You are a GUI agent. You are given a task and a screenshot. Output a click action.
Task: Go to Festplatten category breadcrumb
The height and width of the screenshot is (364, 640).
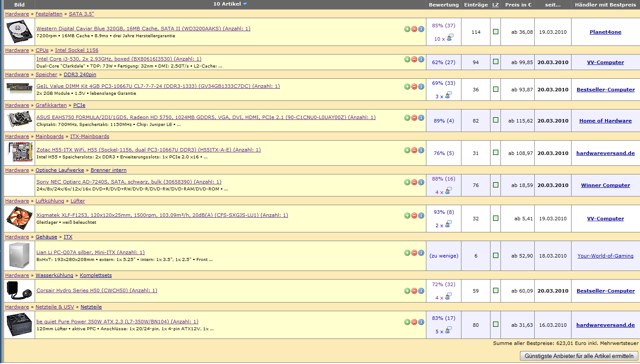49,14
